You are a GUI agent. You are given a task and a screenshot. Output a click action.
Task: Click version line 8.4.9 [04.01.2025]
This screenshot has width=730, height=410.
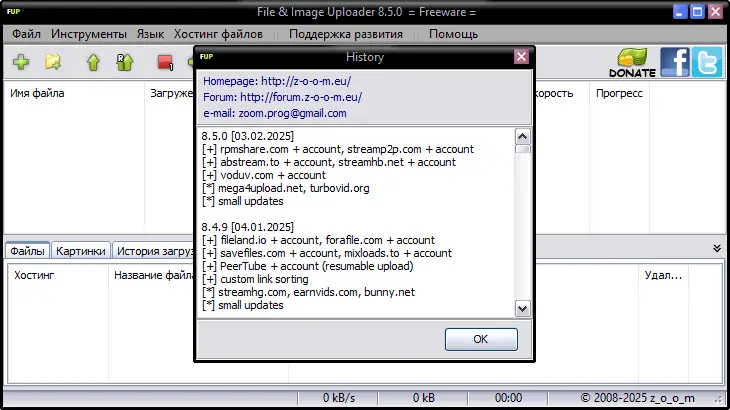(248, 227)
